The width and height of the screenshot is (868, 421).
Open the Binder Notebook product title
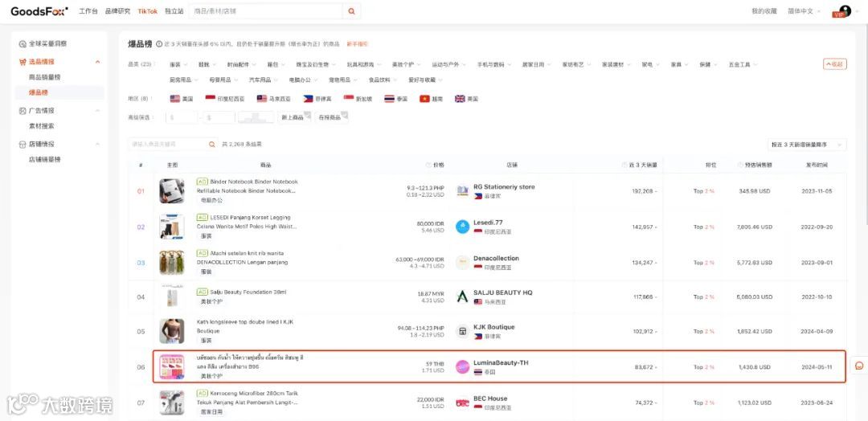(x=247, y=186)
